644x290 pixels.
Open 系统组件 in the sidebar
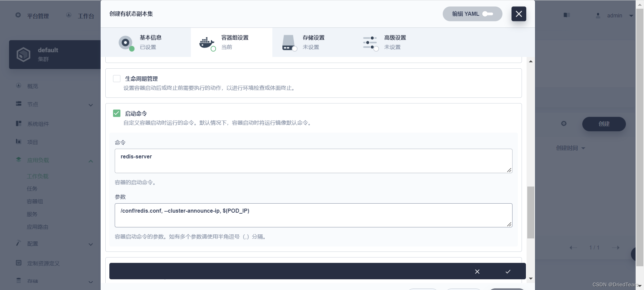[38, 124]
